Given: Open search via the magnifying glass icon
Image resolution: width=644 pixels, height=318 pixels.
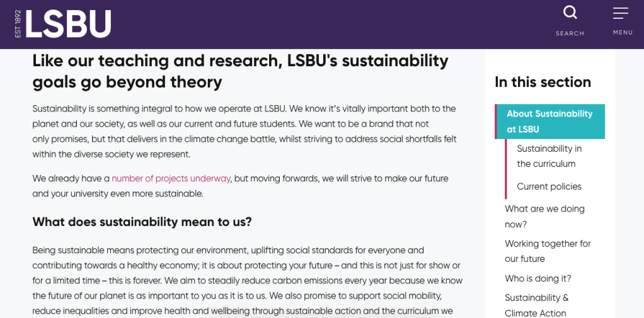Looking at the screenshot, I should coord(570,13).
